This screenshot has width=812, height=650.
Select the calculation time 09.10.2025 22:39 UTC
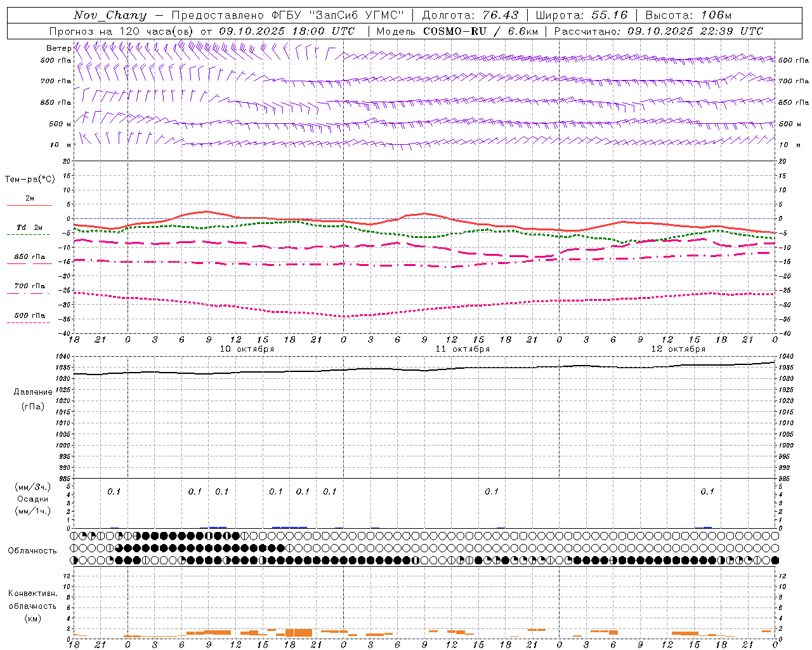(695, 31)
